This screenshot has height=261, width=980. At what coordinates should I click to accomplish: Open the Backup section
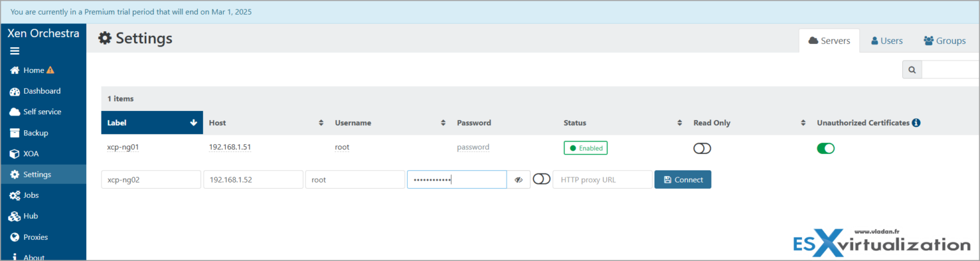35,133
